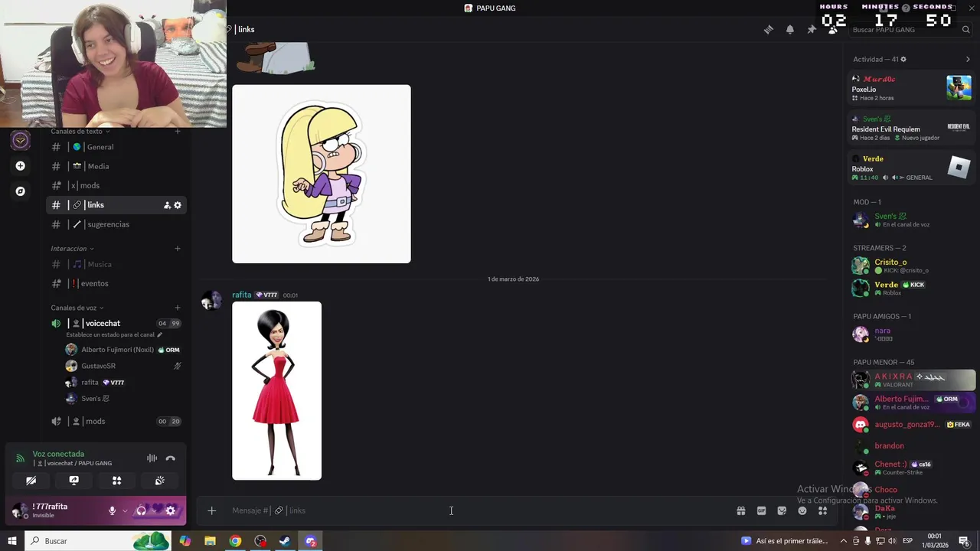Toggle noise suppression waveform icon
The image size is (980, 551).
click(x=152, y=458)
